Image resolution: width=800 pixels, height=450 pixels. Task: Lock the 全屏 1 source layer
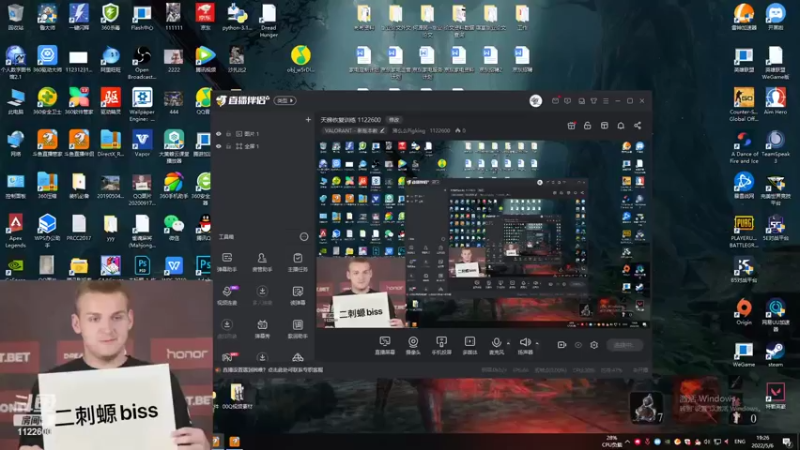[228, 146]
